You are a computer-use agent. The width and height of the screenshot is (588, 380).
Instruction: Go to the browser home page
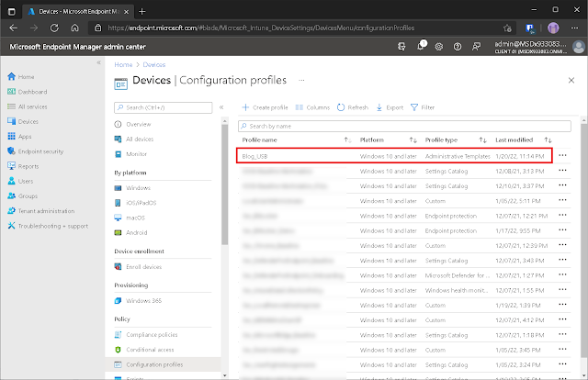click(75, 28)
